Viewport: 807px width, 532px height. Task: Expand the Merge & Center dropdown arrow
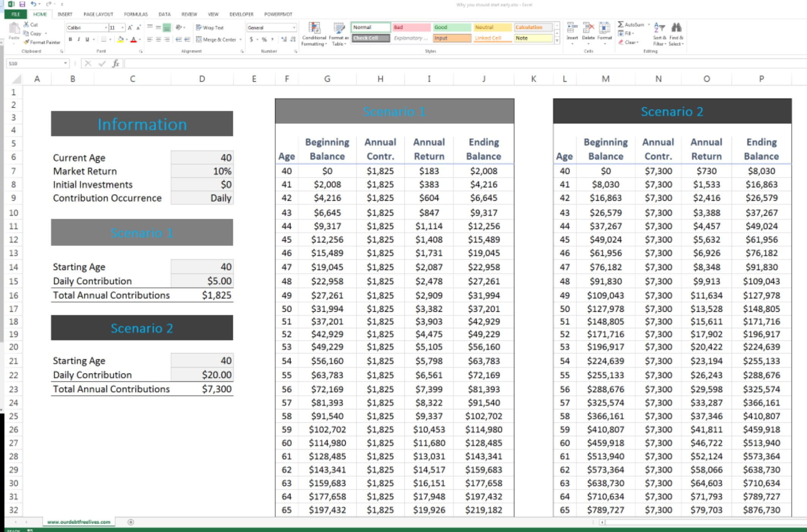[x=240, y=39]
